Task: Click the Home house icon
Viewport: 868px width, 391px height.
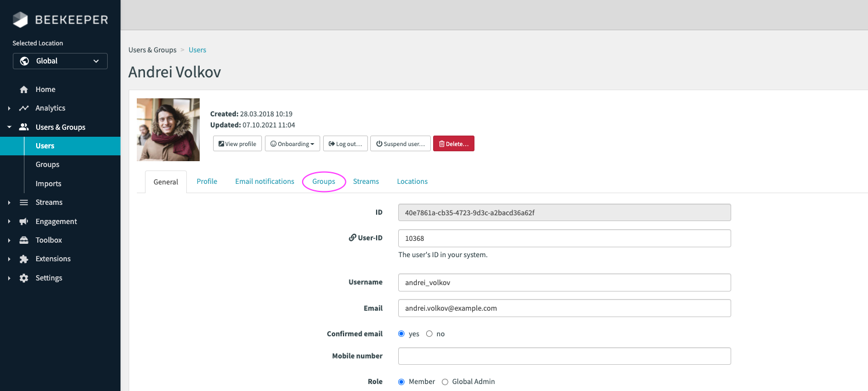Action: click(x=24, y=90)
